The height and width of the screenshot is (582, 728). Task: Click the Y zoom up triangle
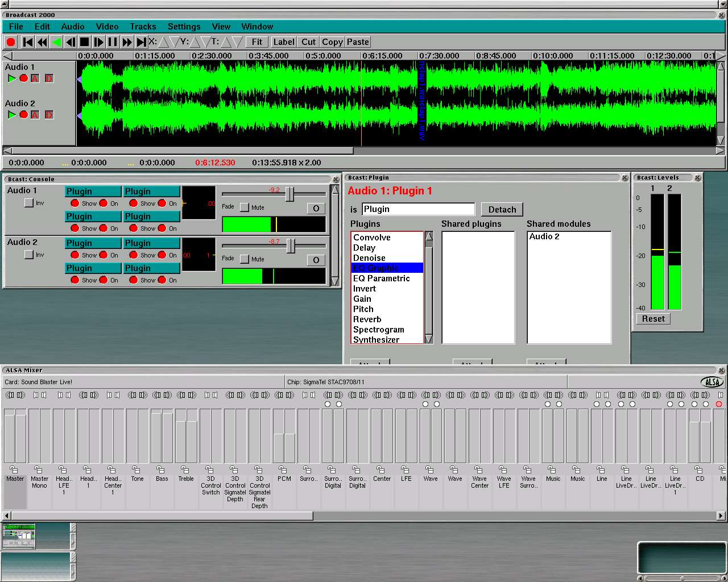pos(195,42)
